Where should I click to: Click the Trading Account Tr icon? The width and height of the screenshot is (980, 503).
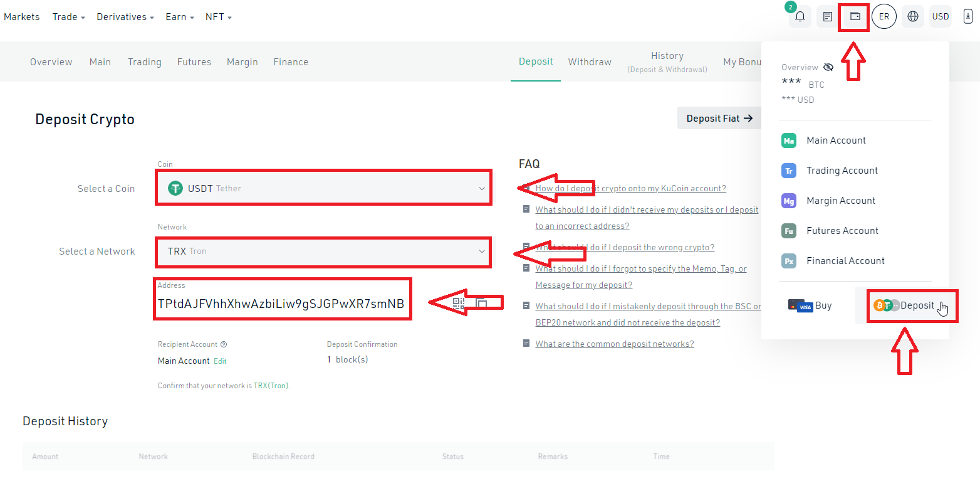pyautogui.click(x=789, y=171)
